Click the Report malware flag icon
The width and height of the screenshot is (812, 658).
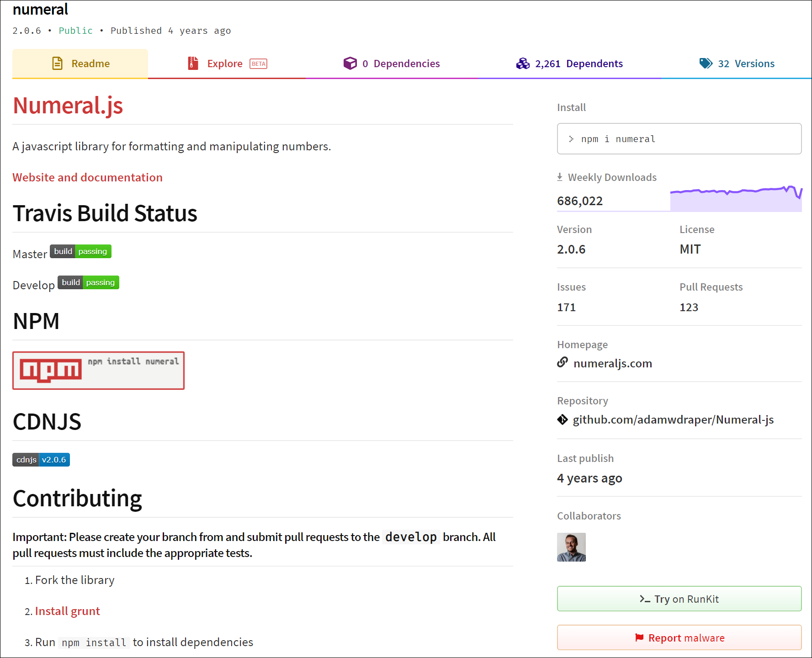click(639, 637)
